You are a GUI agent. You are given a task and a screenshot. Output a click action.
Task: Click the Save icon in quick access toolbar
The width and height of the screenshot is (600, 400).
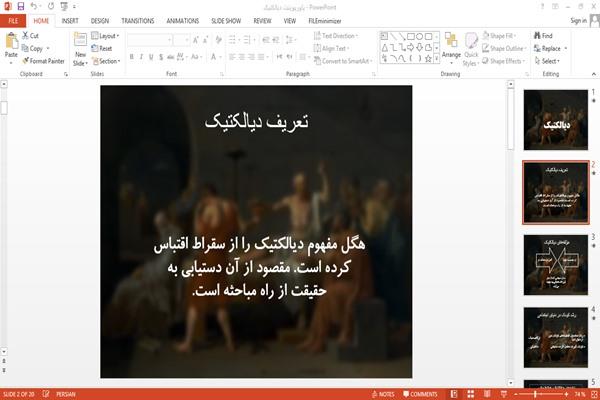click(x=21, y=6)
